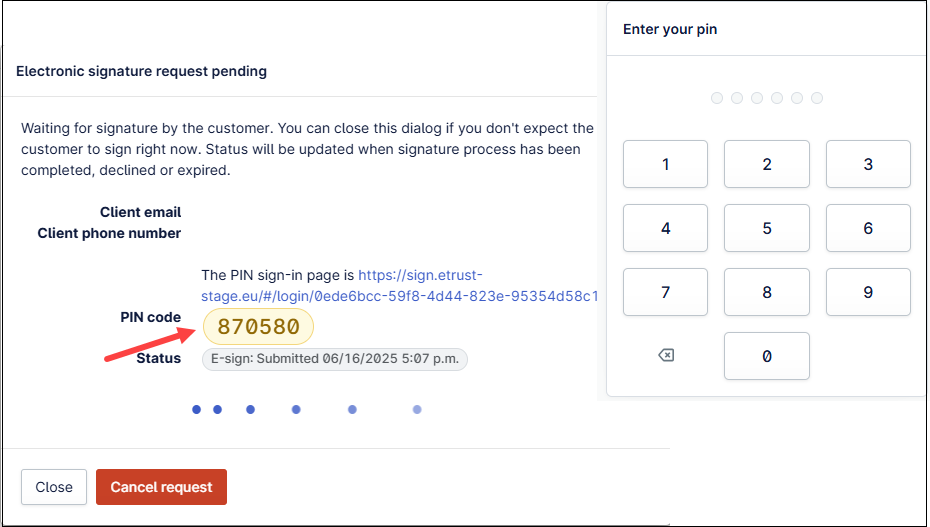Viewport: 930px width, 527px height.
Task: Tap keypad digit 2
Action: (x=767, y=164)
